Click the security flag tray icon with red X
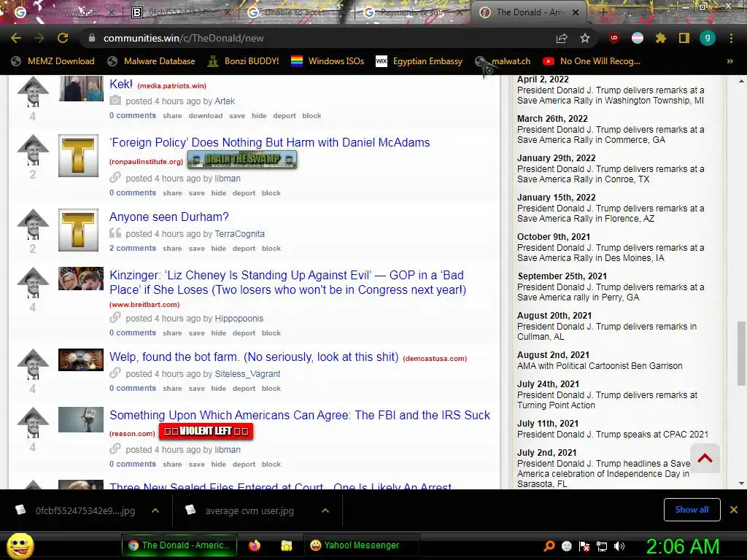Screen dimensions: 747x560 [x=584, y=546]
